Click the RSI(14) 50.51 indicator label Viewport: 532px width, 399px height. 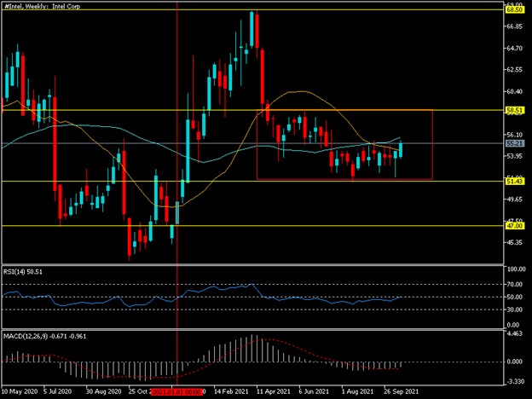coord(23,272)
